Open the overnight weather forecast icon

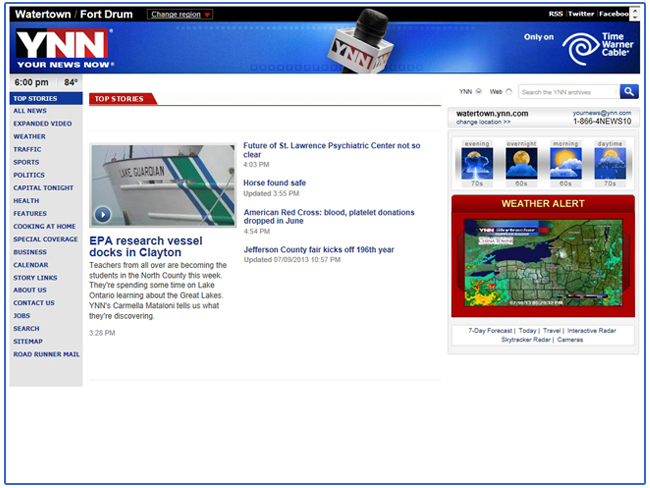(521, 163)
